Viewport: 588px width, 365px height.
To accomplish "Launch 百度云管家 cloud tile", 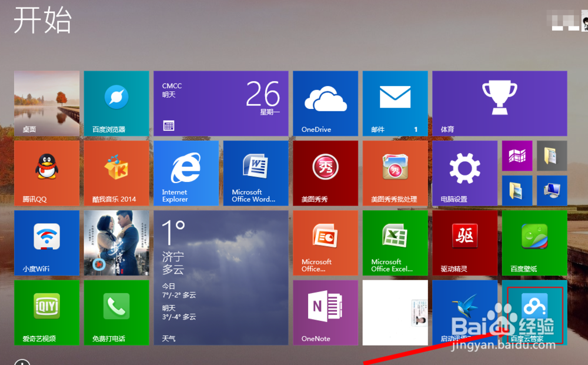I will tap(534, 313).
